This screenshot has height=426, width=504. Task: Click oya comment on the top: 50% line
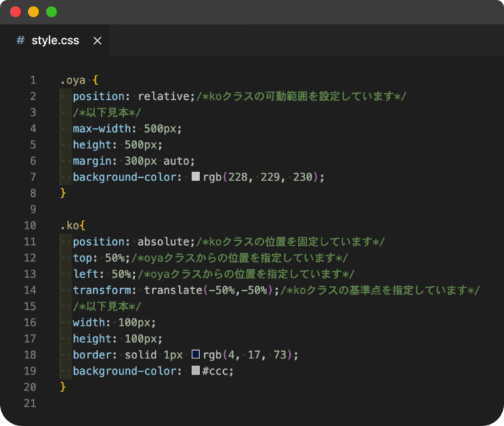(240, 257)
